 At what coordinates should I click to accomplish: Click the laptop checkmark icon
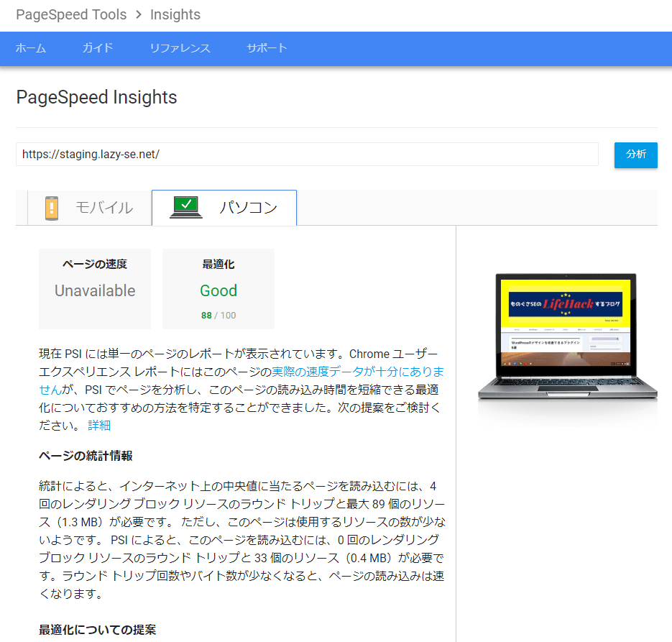[186, 208]
